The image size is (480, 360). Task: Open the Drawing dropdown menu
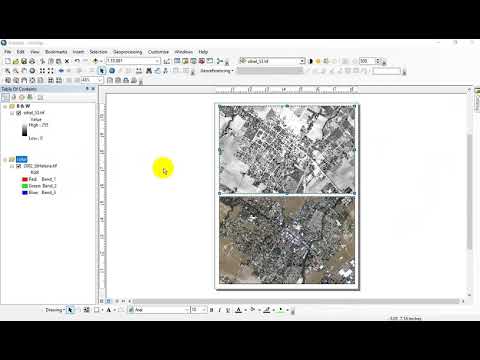[55, 310]
